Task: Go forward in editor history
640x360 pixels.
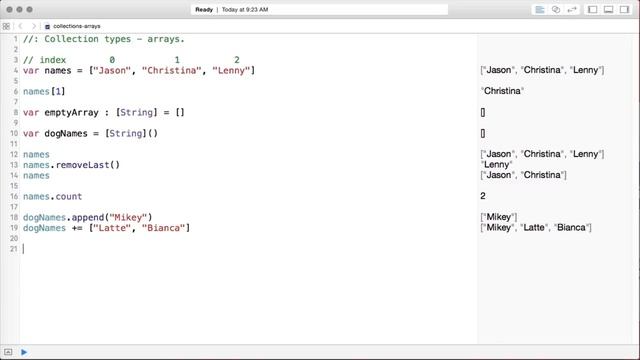Action: pyautogui.click(x=33, y=26)
